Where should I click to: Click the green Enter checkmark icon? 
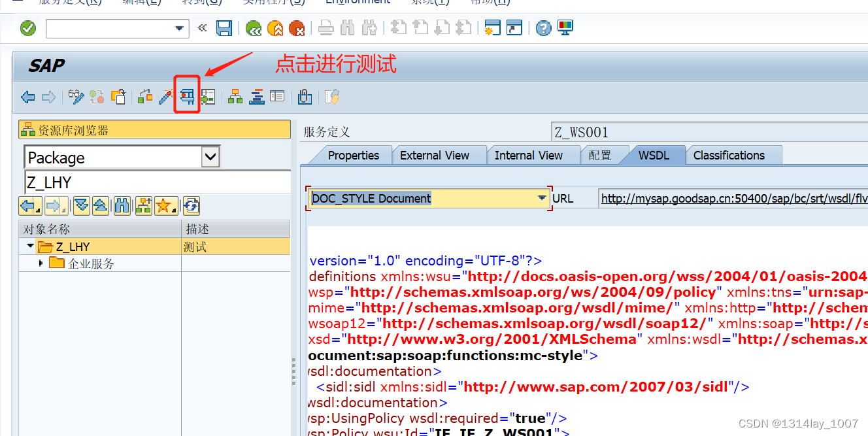point(28,28)
